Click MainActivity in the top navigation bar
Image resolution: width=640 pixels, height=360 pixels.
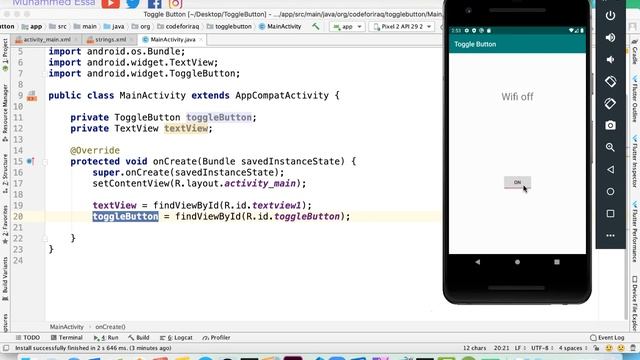(x=280, y=27)
